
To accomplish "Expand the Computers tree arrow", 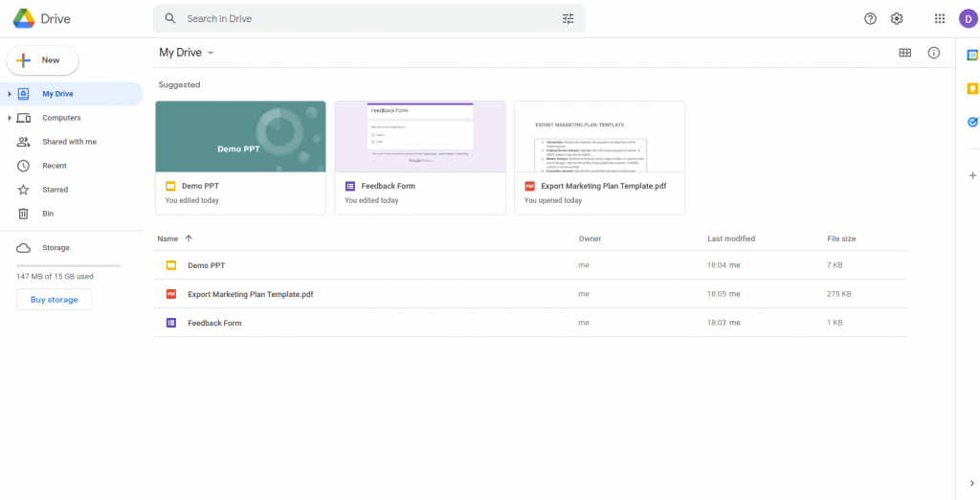I will point(10,118).
